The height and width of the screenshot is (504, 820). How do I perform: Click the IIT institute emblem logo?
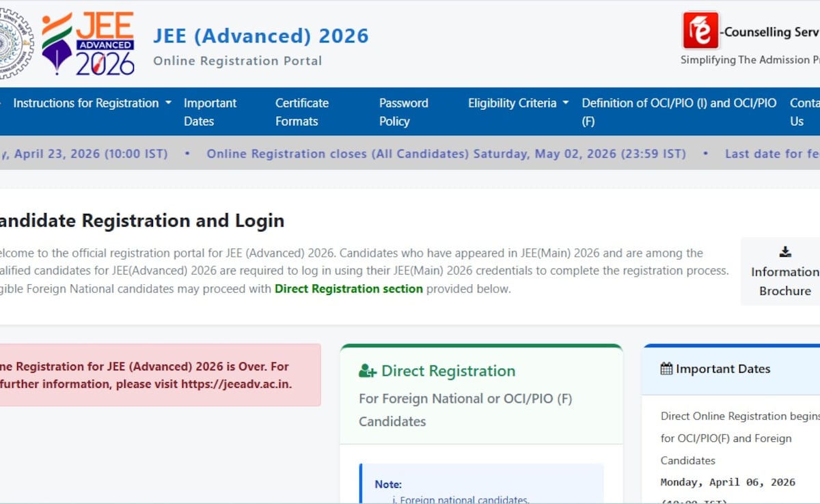pyautogui.click(x=14, y=43)
